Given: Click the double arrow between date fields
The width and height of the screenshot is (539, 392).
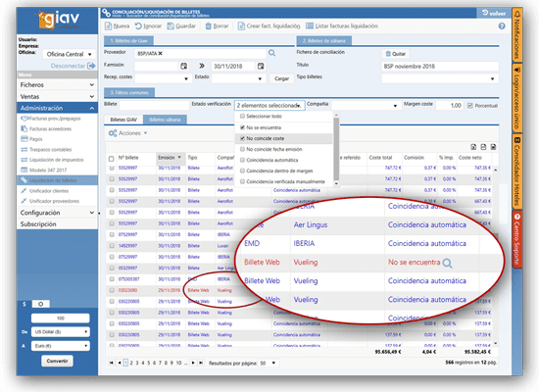Looking at the screenshot, I should [x=202, y=66].
